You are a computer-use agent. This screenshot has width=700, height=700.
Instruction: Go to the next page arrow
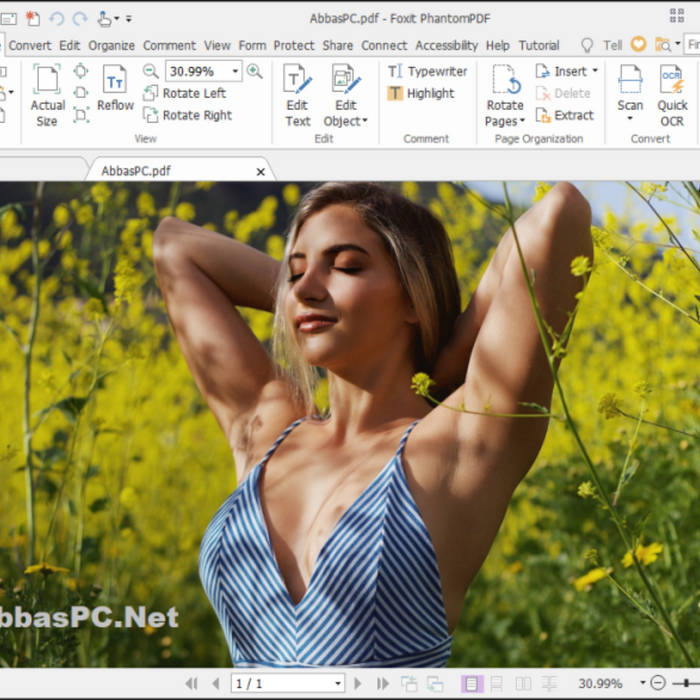click(x=358, y=684)
